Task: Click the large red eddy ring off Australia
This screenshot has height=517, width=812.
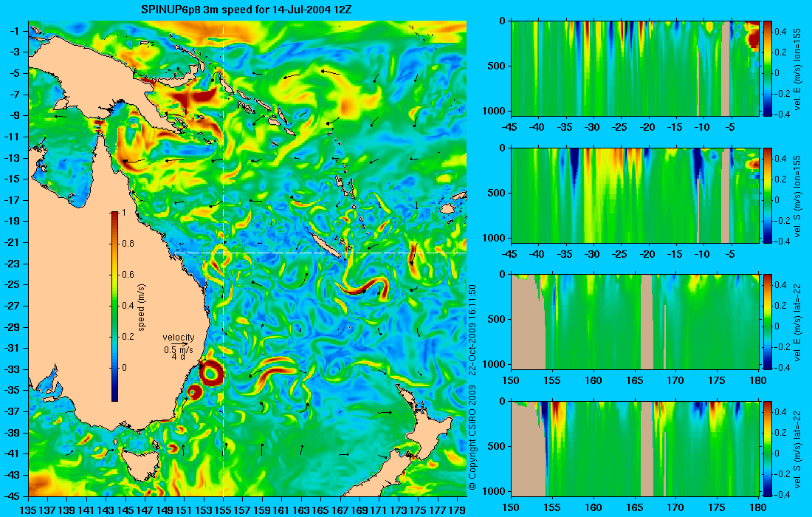Action: click(x=212, y=374)
